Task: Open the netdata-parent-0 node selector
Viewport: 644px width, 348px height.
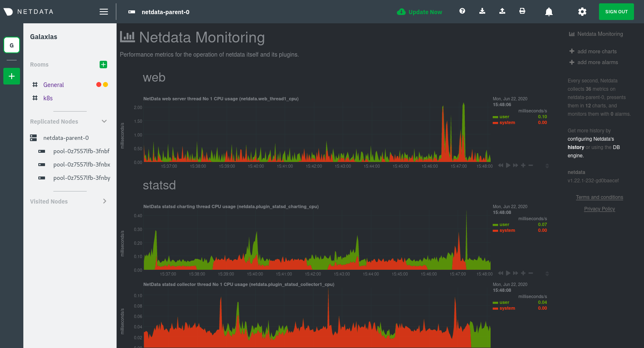Action: (x=159, y=12)
